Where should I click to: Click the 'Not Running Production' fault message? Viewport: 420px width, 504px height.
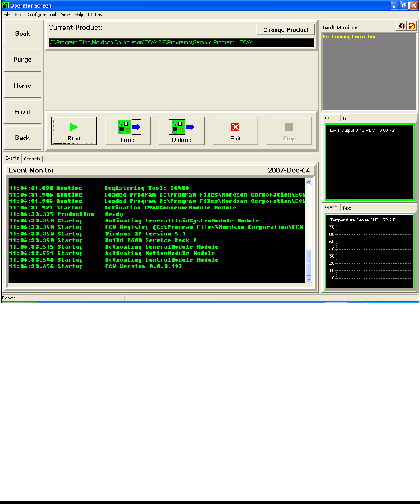[x=350, y=37]
